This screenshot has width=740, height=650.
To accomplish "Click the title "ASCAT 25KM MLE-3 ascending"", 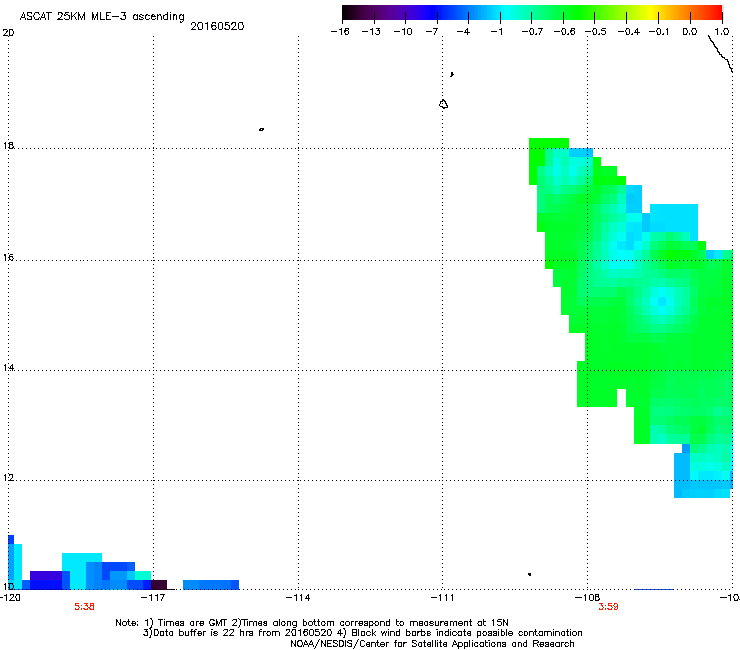I will pyautogui.click(x=102, y=17).
